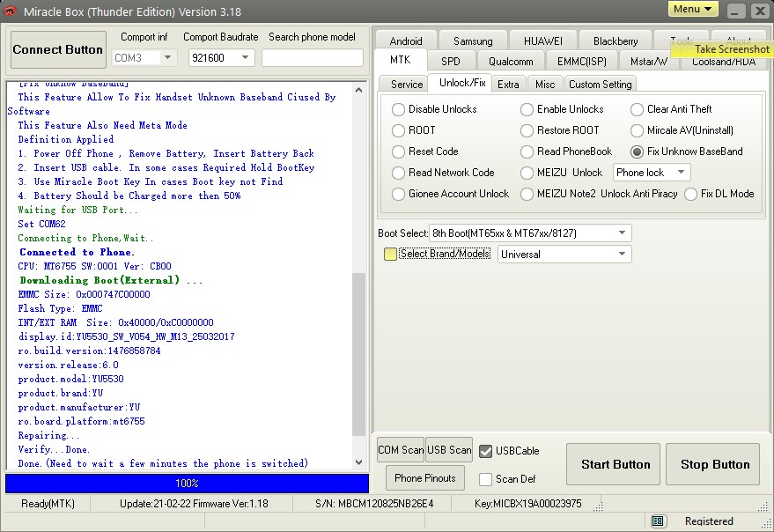The image size is (774, 532).
Task: Click the 100% blue progress bar
Action: (x=187, y=483)
